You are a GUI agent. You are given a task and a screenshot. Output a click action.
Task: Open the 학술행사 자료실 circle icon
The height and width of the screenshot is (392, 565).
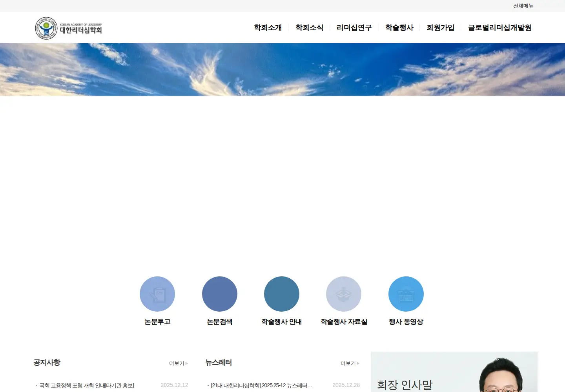pyautogui.click(x=344, y=294)
